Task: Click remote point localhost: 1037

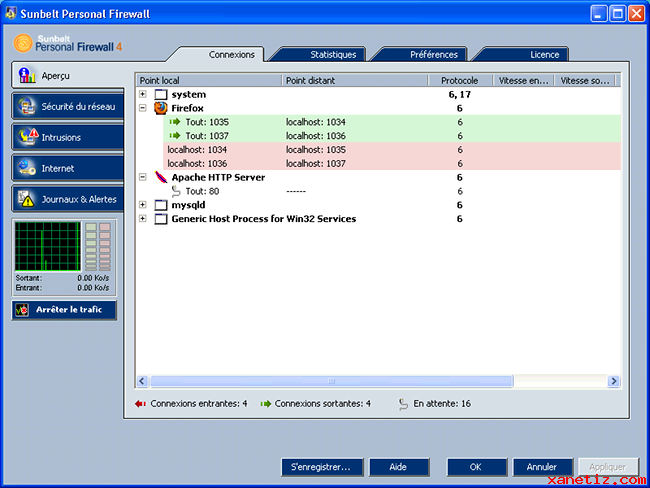Action: tap(315, 163)
